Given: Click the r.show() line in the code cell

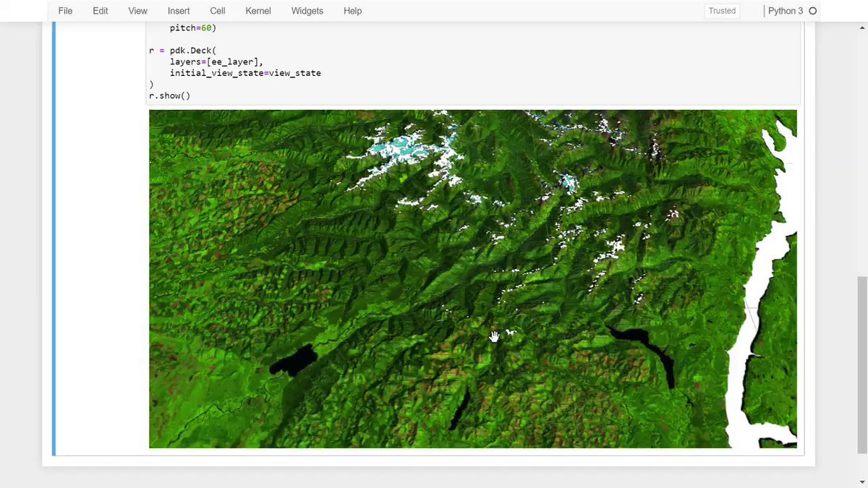Looking at the screenshot, I should 169,95.
